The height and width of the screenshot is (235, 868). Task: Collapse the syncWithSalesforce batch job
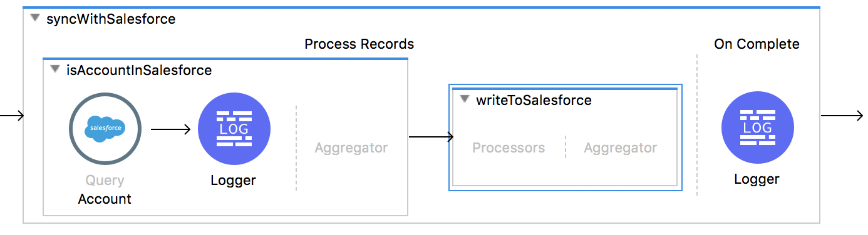(x=35, y=18)
